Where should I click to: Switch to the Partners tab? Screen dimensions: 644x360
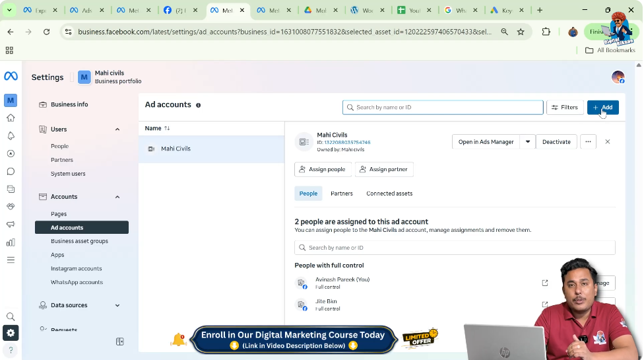[x=342, y=194]
